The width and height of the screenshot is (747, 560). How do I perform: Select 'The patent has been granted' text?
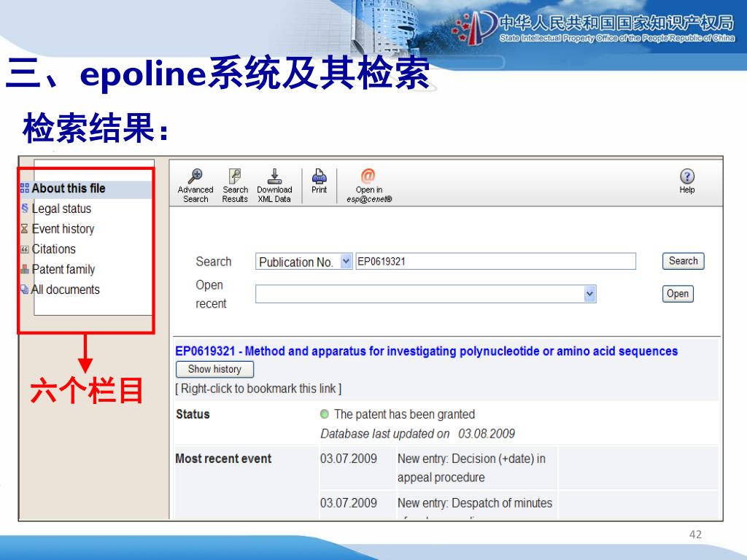[x=404, y=414]
